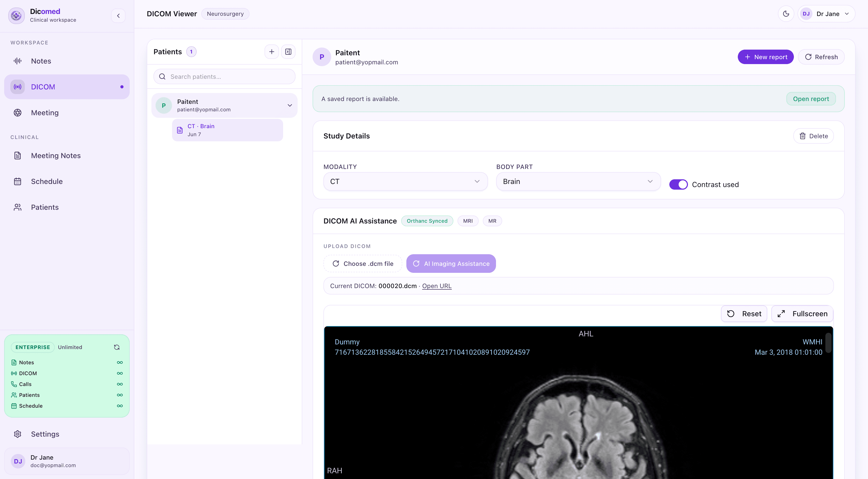868x479 pixels.
Task: Click the Notes row in the Enterprise plan card
Action: point(67,362)
